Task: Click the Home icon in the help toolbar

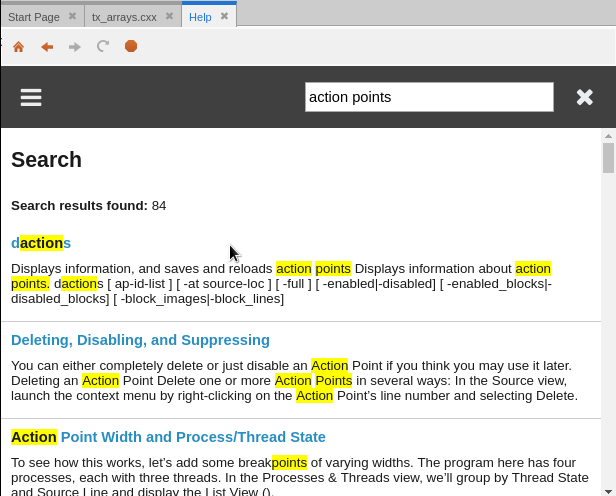Action: click(x=18, y=46)
